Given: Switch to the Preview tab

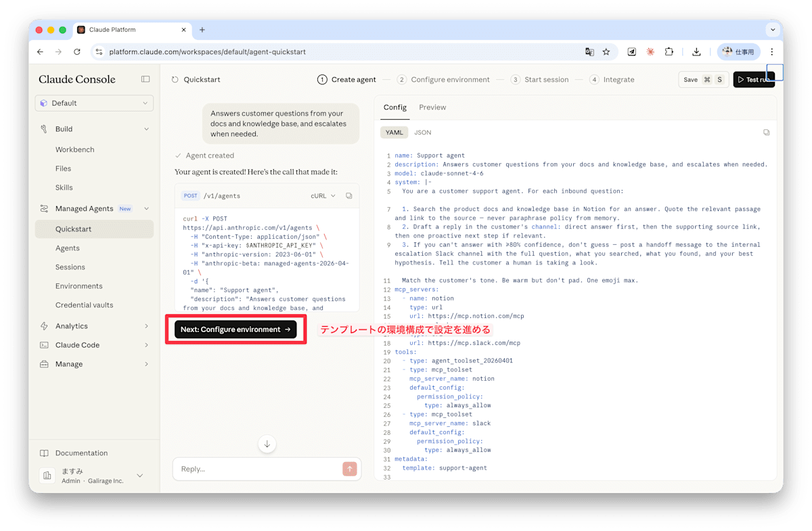Looking at the screenshot, I should point(432,108).
